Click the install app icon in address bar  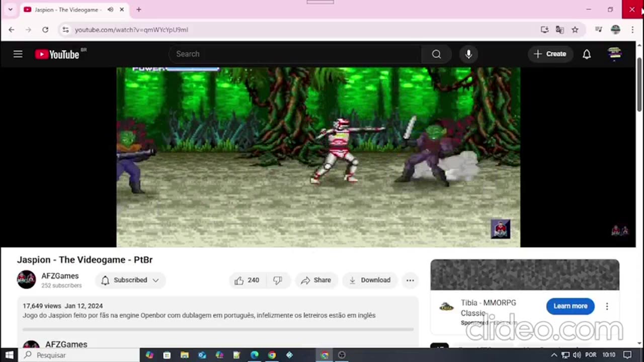(544, 30)
